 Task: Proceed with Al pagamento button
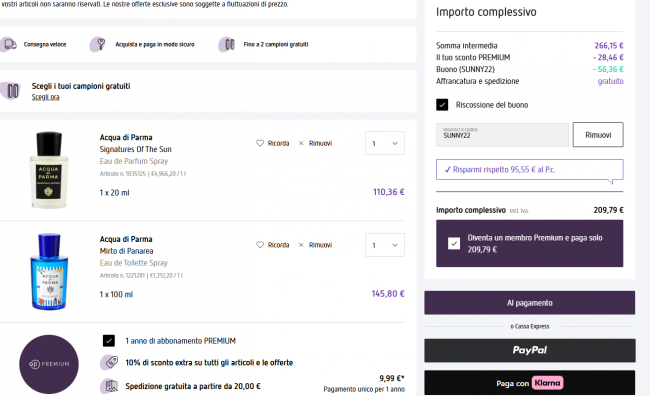click(x=529, y=303)
